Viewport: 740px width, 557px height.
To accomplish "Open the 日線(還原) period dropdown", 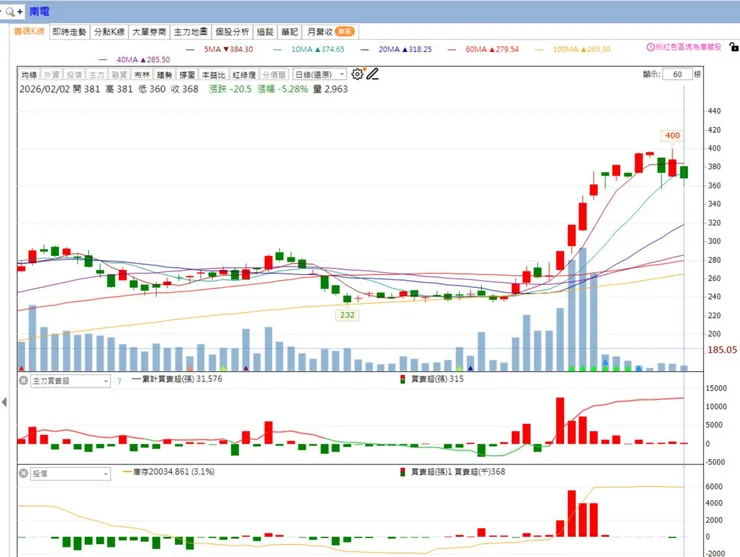I will [320, 75].
